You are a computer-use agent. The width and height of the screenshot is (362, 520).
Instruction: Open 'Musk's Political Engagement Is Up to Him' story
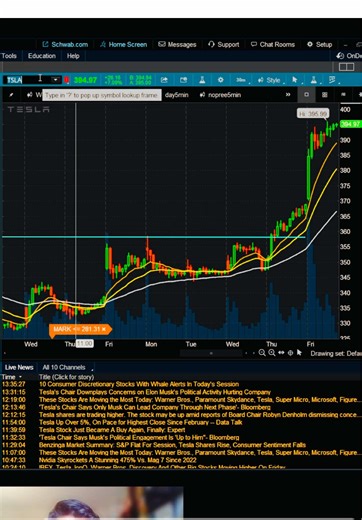point(139,437)
